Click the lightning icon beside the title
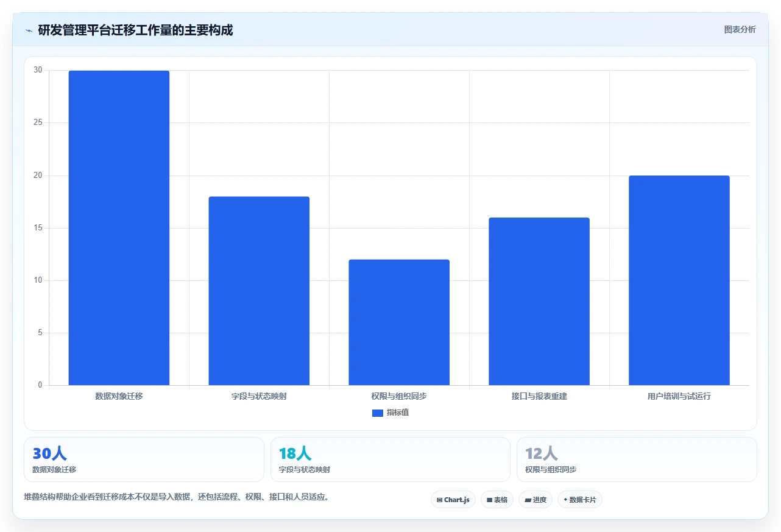Viewport: 781px width, 532px height. [29, 30]
